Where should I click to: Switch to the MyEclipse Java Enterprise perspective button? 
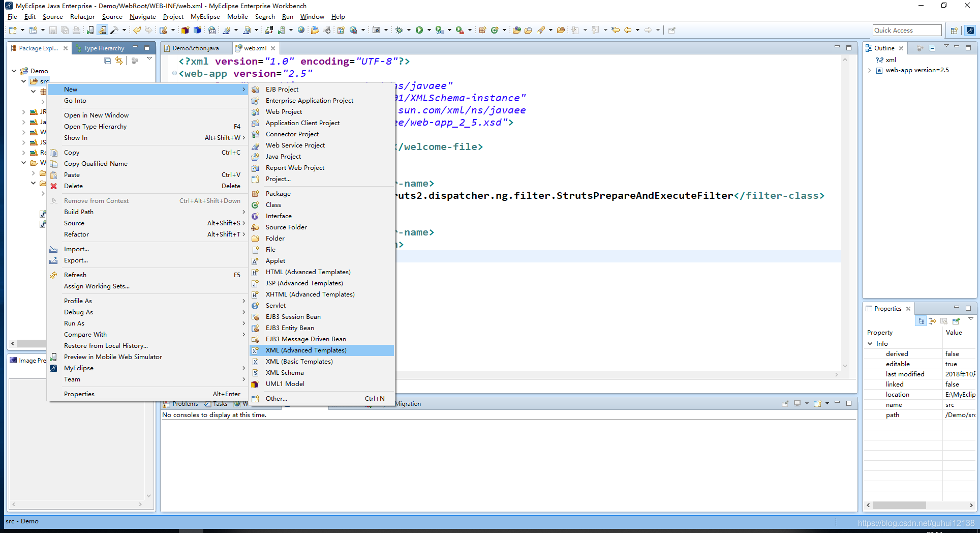pyautogui.click(x=970, y=31)
